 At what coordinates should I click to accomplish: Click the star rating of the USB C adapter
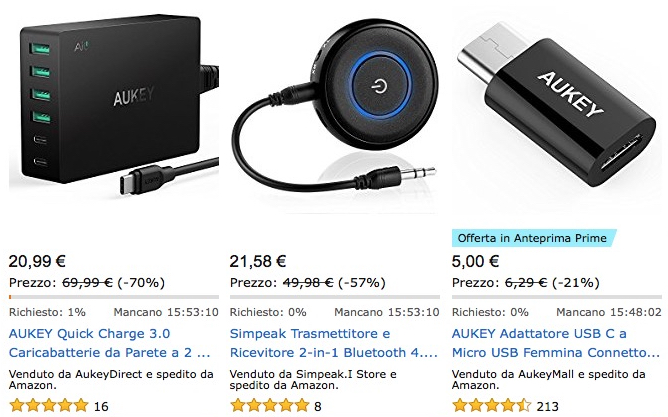tap(492, 406)
